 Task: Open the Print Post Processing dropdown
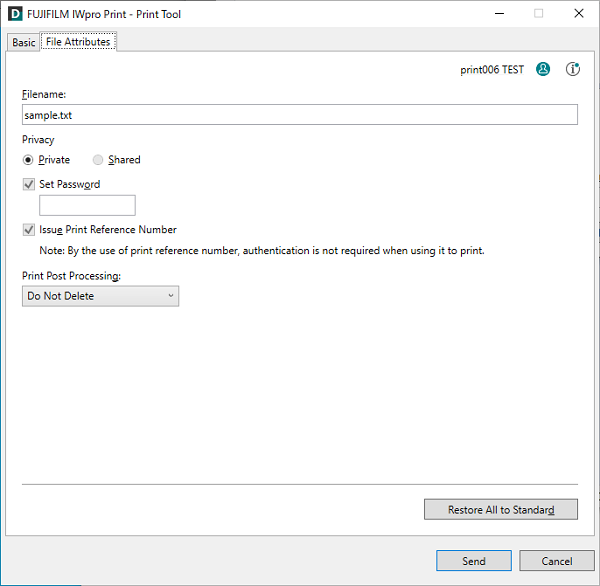coord(100,296)
